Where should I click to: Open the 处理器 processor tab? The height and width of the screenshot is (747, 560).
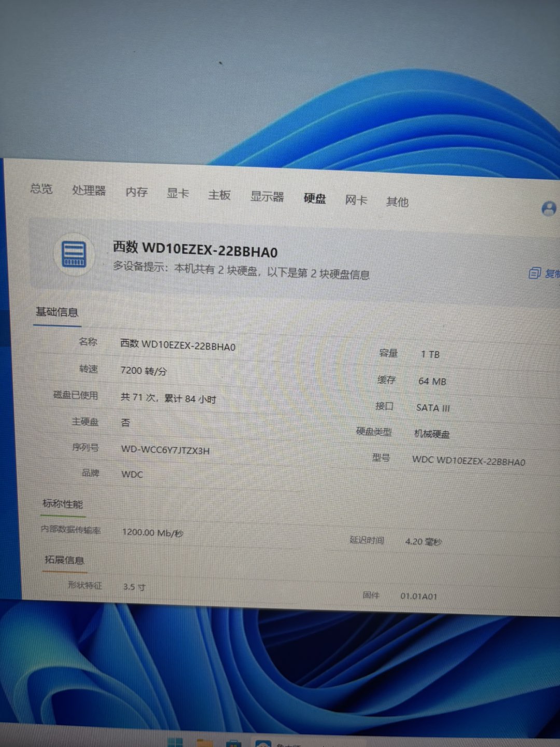[89, 190]
